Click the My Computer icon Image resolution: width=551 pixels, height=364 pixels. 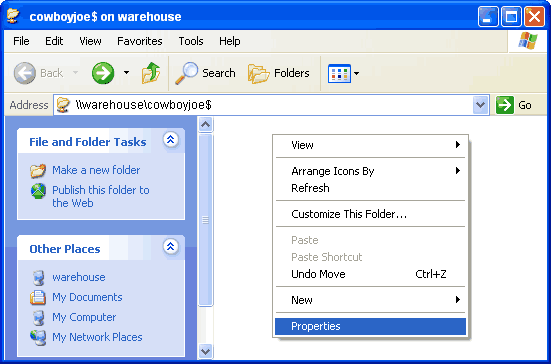pos(38,318)
